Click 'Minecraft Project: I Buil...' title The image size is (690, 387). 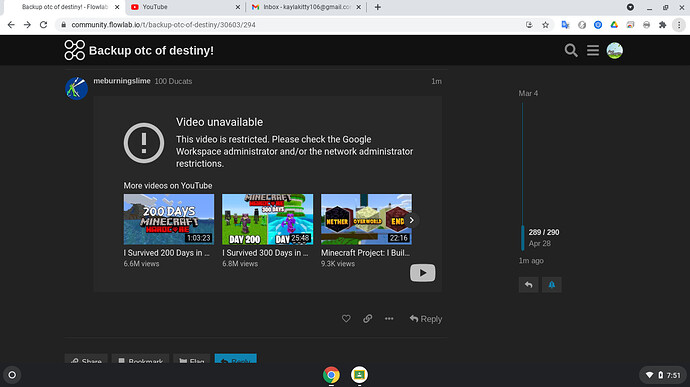tap(365, 253)
